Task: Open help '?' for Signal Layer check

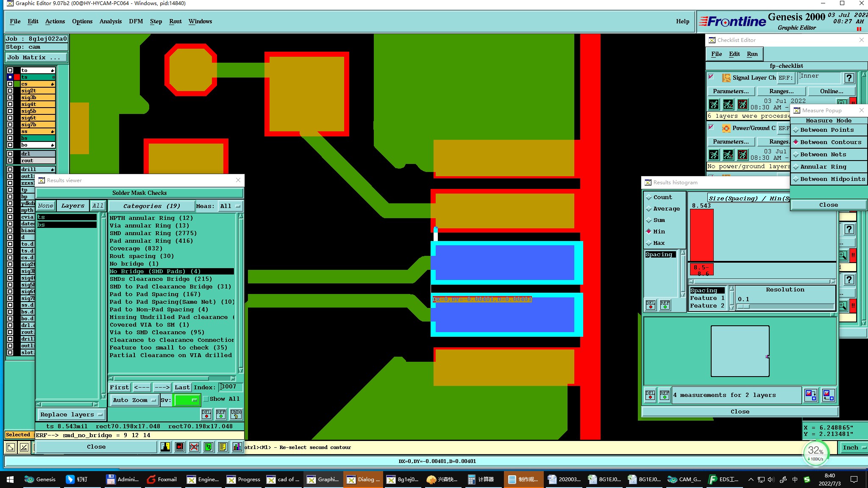Action: [x=849, y=78]
